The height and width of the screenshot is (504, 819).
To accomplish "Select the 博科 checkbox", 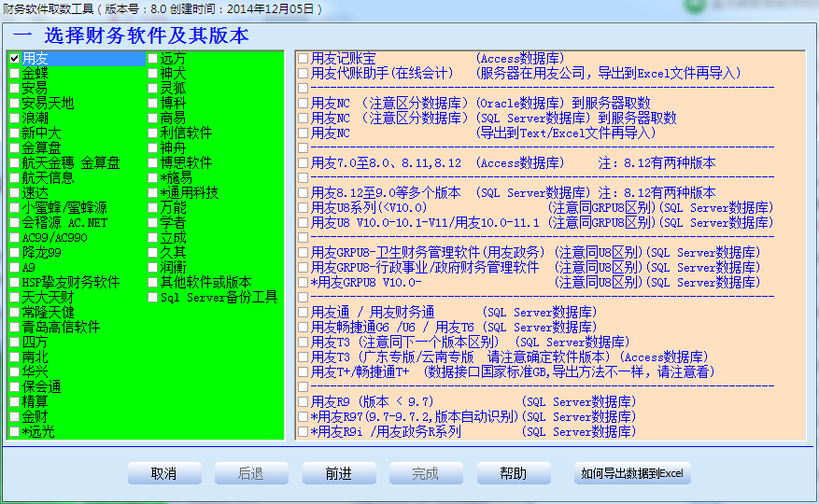I will [x=152, y=104].
